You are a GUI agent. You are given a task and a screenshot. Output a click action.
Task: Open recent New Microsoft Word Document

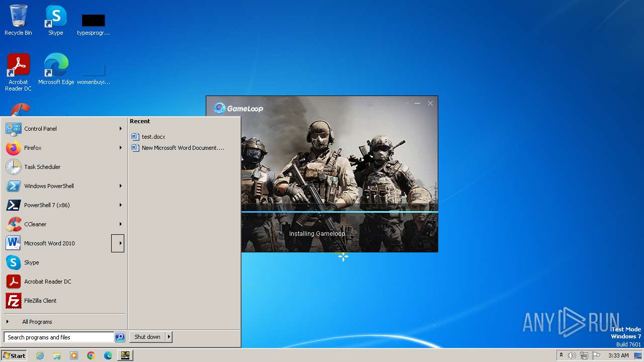178,148
